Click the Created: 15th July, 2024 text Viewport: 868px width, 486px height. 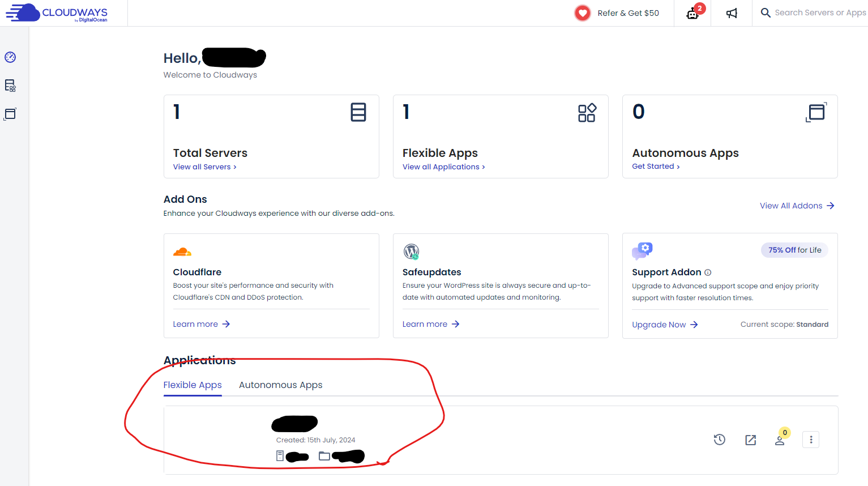pyautogui.click(x=316, y=440)
